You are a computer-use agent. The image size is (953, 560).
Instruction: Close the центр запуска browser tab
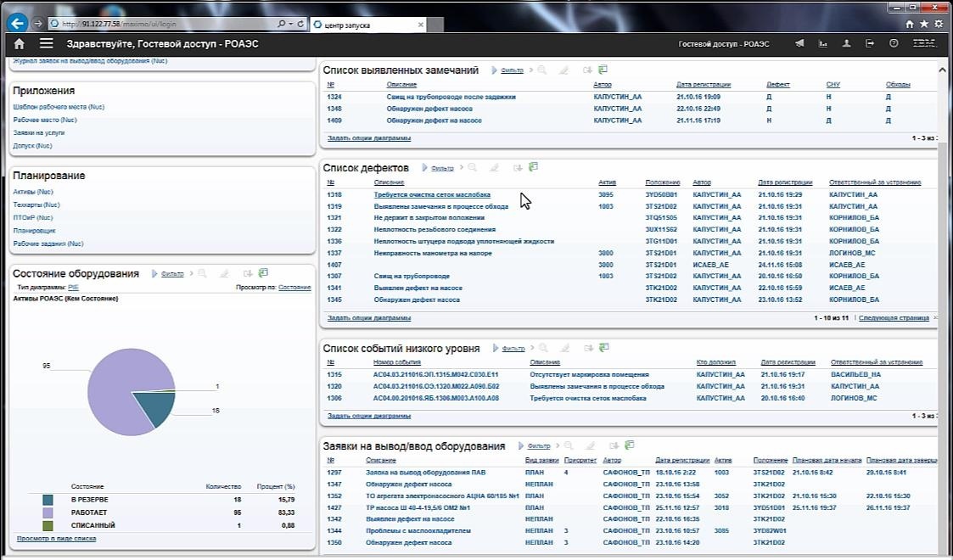(x=420, y=25)
